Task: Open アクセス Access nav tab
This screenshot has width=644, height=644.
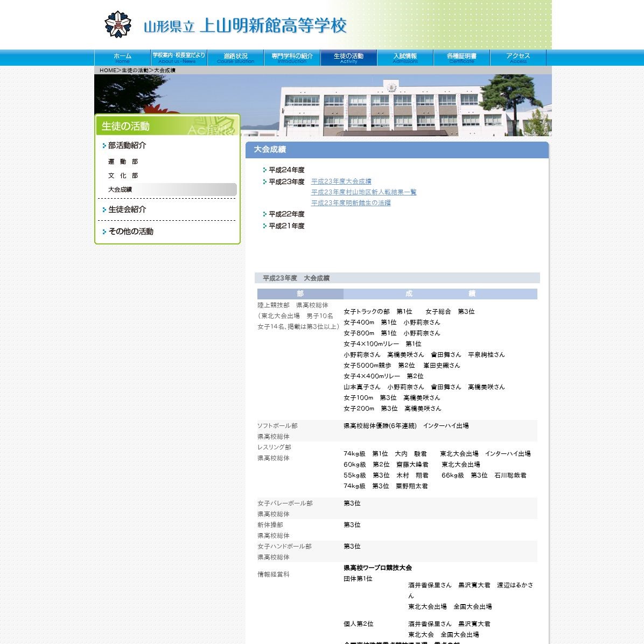Action: (518, 58)
